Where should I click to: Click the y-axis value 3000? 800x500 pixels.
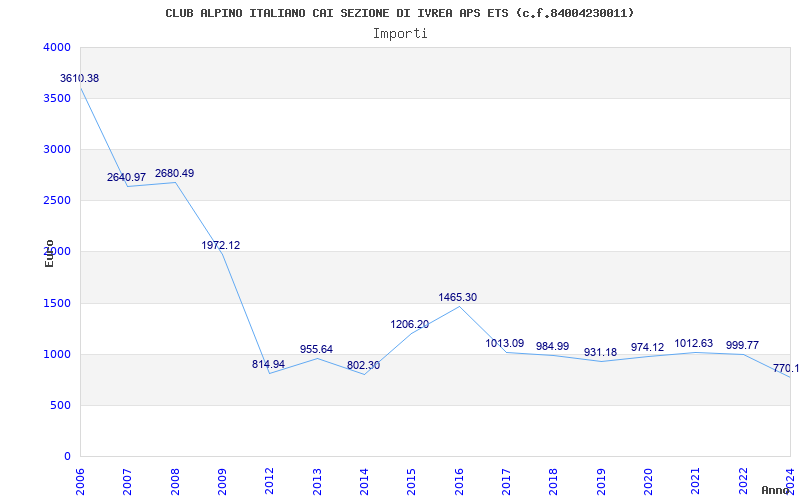click(57, 149)
